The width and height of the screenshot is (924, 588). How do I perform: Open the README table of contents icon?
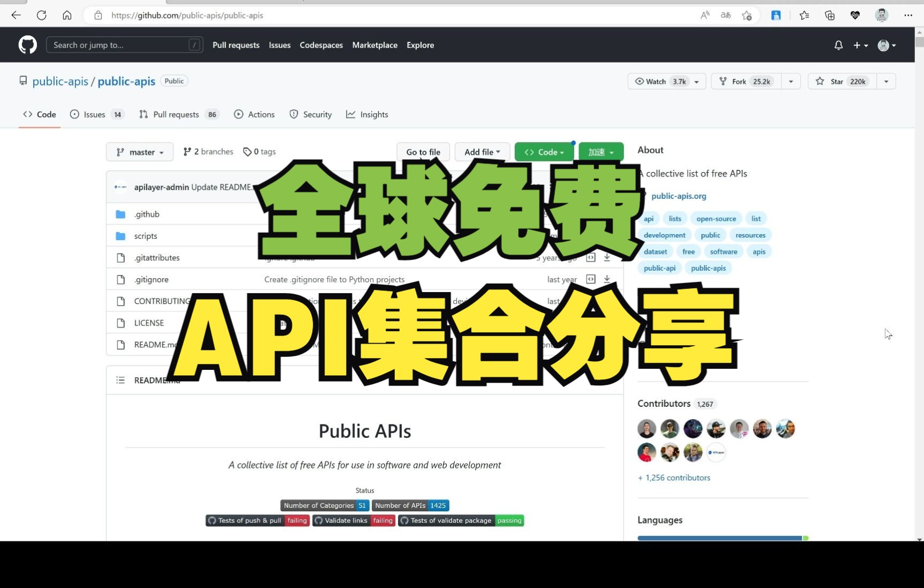[121, 380]
